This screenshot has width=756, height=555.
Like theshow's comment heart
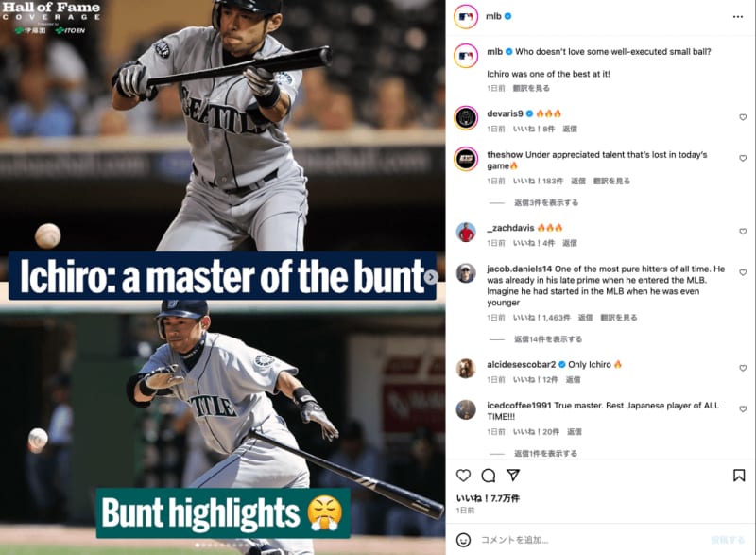[x=743, y=158]
